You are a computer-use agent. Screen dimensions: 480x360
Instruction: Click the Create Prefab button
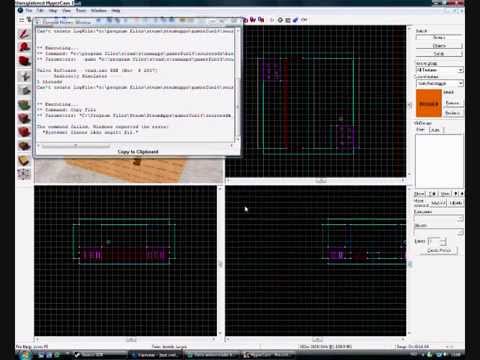click(x=439, y=250)
